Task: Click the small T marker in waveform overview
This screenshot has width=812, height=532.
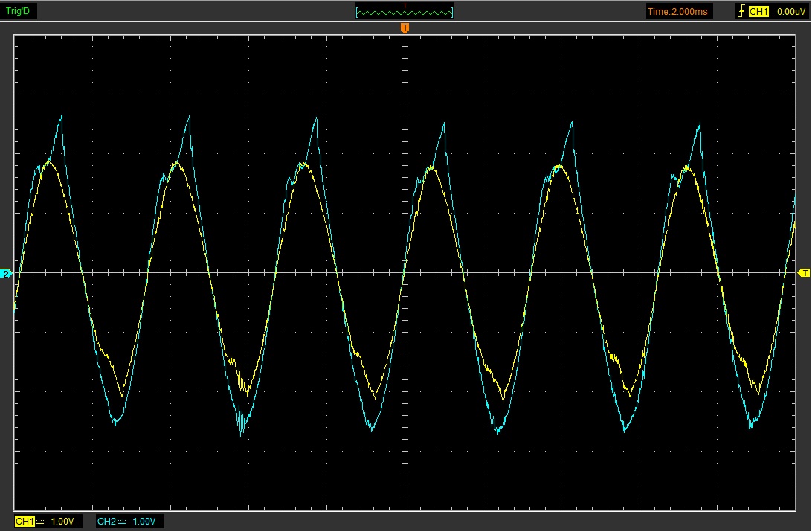Action: pyautogui.click(x=405, y=6)
